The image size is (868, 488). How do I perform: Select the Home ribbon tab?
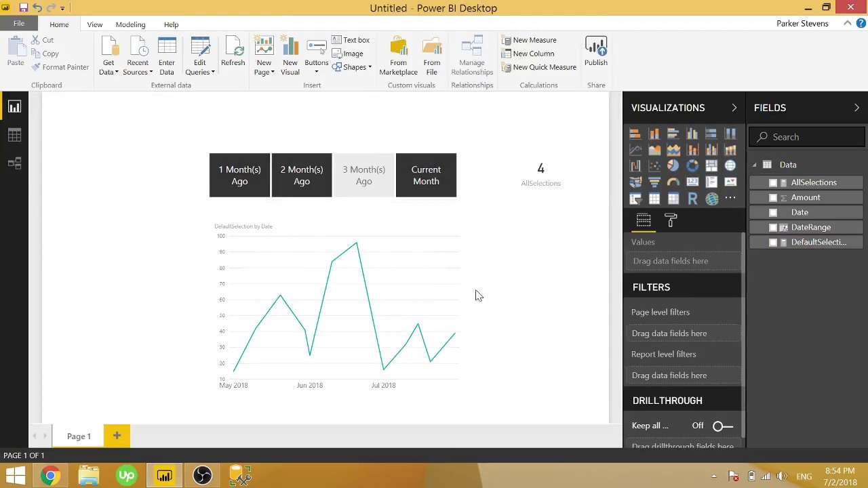point(59,24)
